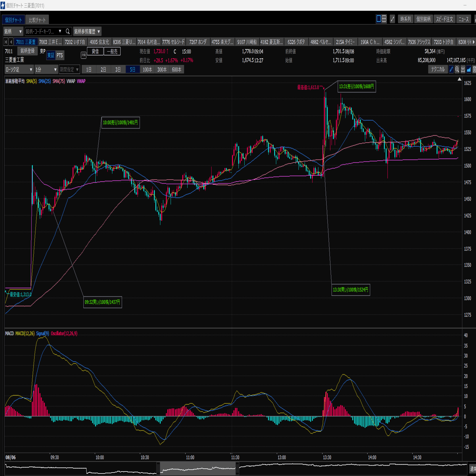
Task: Open the ローソク足 chart type dropdown
Action: pyautogui.click(x=19, y=70)
